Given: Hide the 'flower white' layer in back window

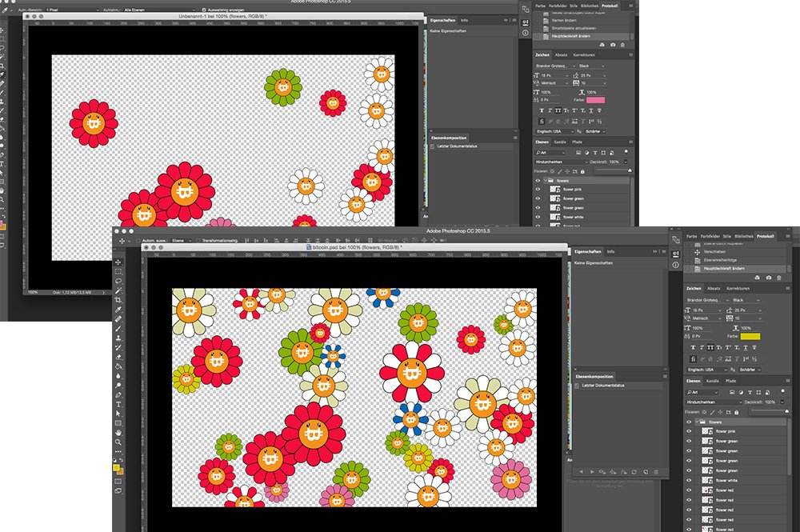Looking at the screenshot, I should pos(538,217).
